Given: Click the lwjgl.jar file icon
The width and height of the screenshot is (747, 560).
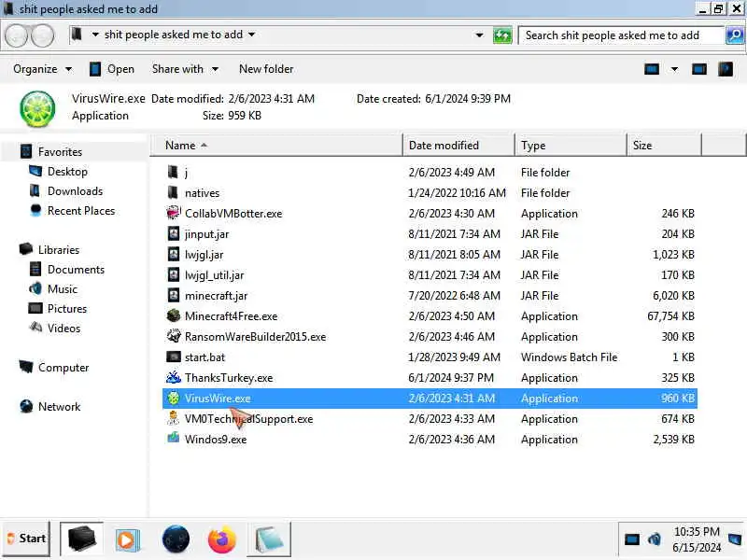Looking at the screenshot, I should coord(174,254).
